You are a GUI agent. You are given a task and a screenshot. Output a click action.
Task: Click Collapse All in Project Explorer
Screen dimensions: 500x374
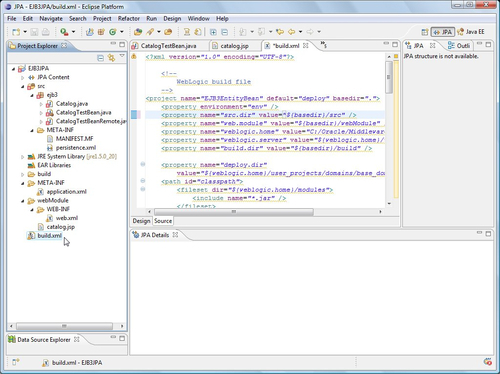[100, 58]
